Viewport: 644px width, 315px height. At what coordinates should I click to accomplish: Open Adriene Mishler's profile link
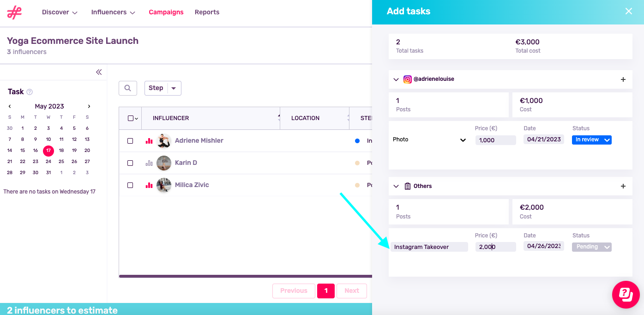199,141
